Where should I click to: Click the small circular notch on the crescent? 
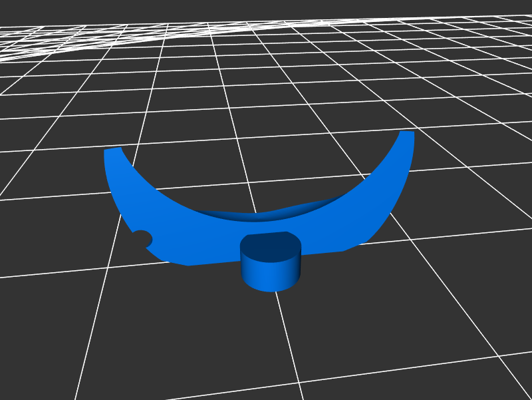tap(142, 239)
